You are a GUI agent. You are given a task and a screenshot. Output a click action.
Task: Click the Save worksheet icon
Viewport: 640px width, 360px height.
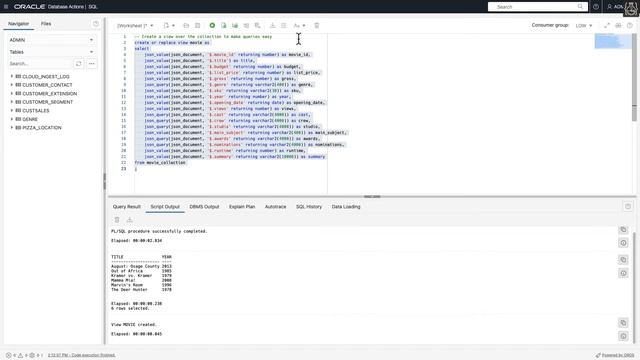tap(198, 25)
